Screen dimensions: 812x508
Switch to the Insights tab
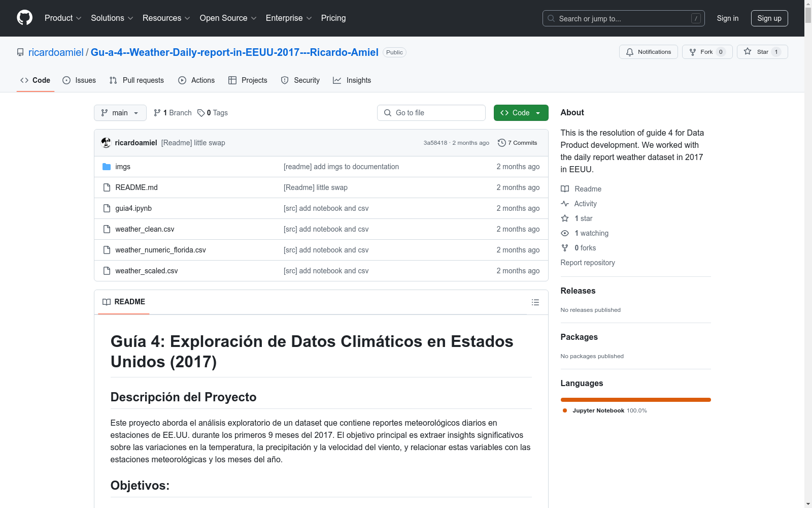coord(352,80)
